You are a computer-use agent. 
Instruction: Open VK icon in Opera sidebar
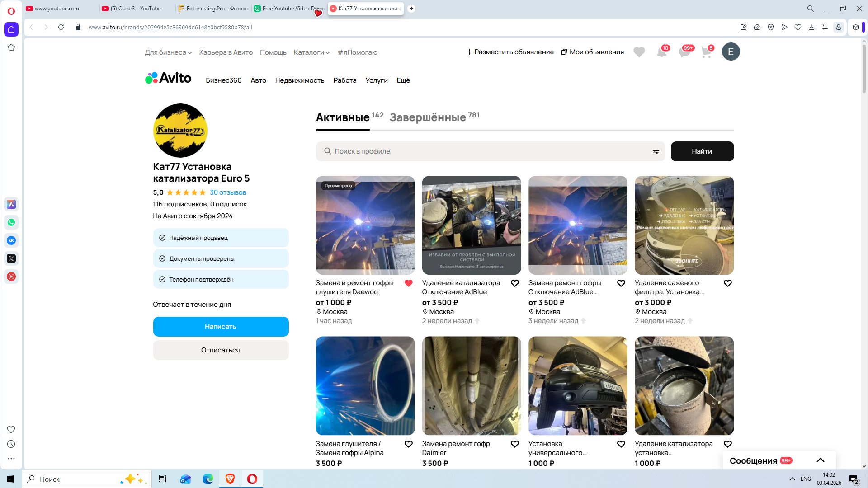coord(11,240)
